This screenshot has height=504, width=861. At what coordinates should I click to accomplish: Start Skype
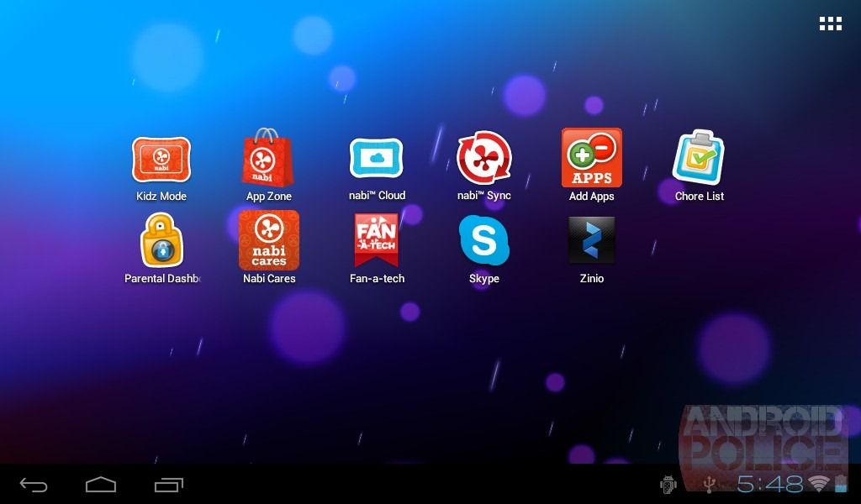[483, 241]
